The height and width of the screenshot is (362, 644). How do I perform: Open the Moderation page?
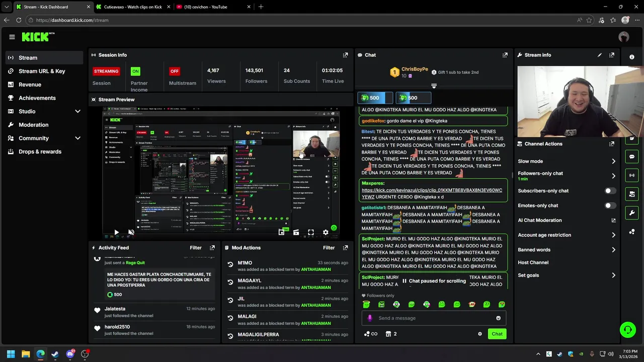[x=44, y=125]
